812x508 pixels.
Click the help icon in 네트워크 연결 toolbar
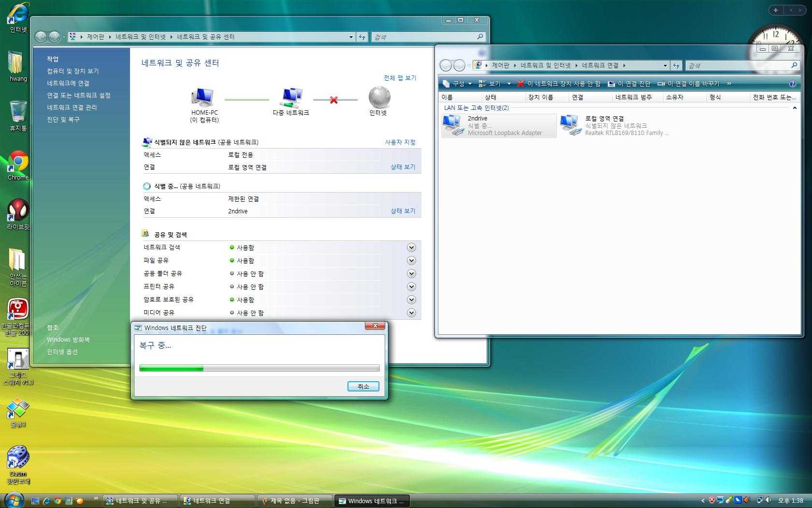click(x=792, y=84)
